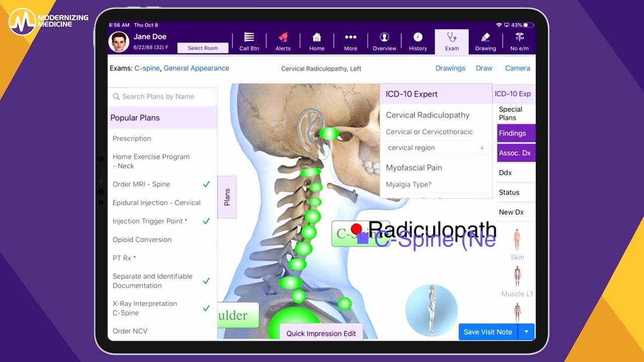Click the Quick Impression Edit button
644x362 pixels.
[321, 333]
